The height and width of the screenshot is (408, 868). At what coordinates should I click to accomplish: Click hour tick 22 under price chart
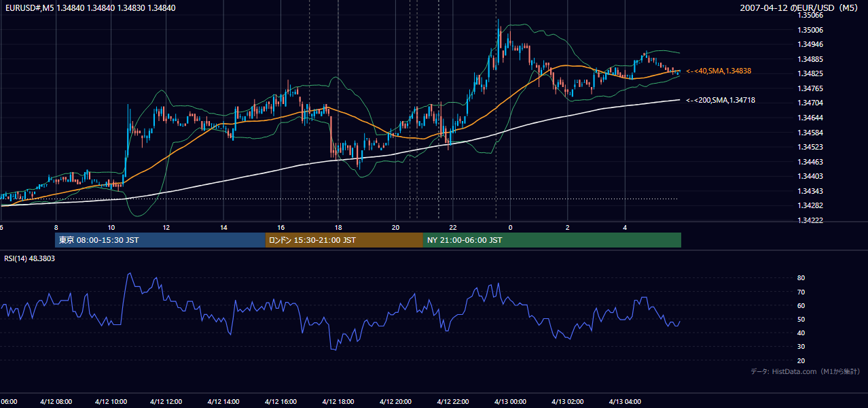453,227
